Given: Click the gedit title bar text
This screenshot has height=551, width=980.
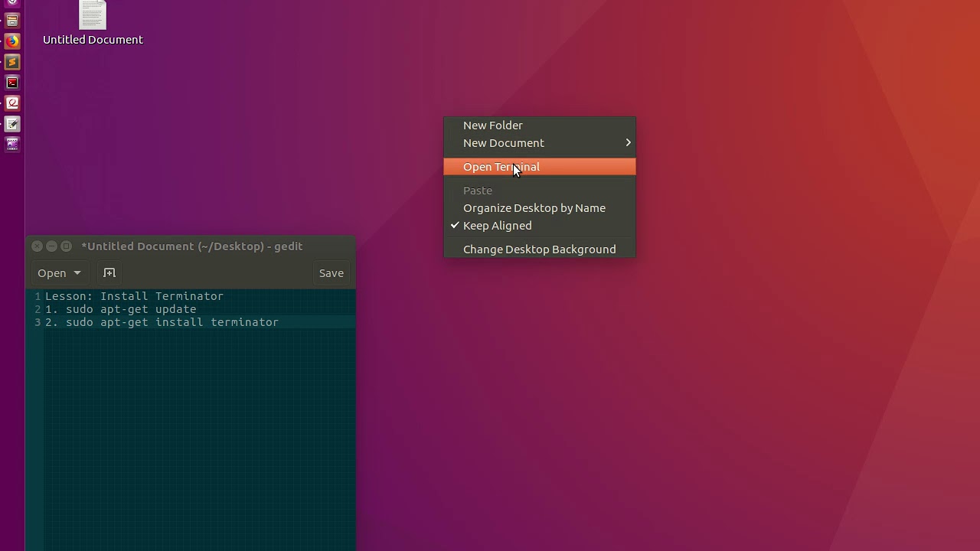Looking at the screenshot, I should pos(192,246).
